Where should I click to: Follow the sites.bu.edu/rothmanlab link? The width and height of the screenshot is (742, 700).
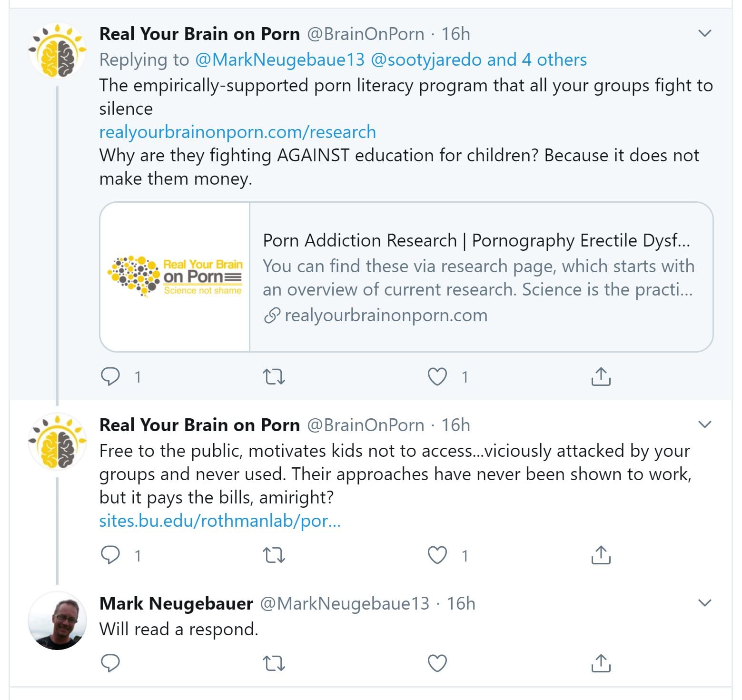[x=220, y=521]
